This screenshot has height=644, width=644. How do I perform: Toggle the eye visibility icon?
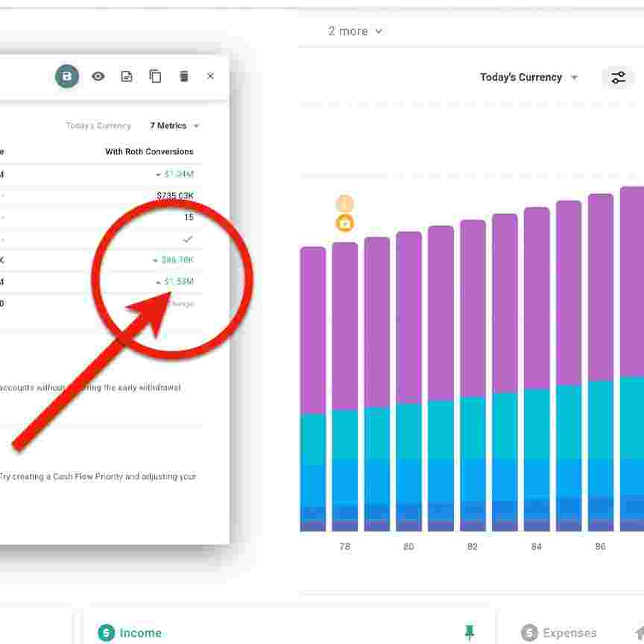point(98,76)
